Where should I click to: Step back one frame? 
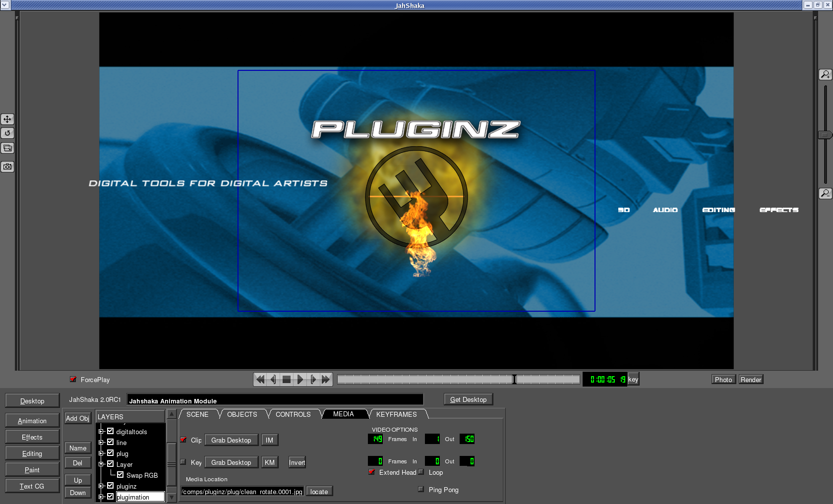click(273, 380)
